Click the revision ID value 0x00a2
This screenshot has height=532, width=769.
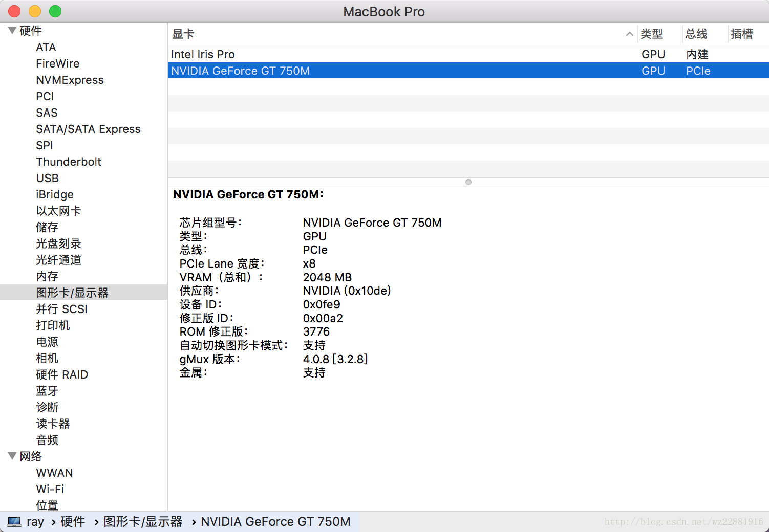[x=323, y=318]
